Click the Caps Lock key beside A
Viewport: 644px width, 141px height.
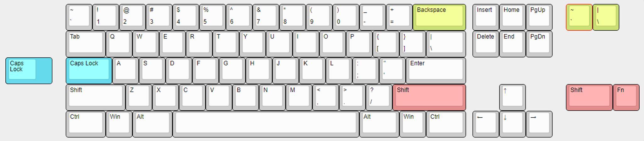coord(89,71)
